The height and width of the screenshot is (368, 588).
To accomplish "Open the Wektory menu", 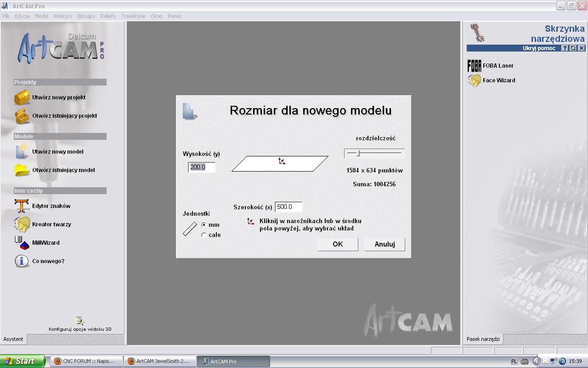I will [x=63, y=16].
